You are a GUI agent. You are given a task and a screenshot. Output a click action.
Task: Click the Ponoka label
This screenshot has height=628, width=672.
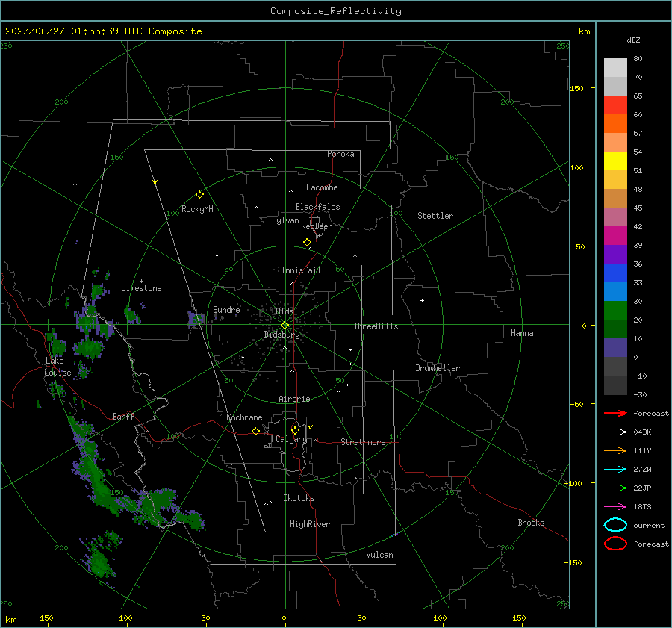340,154
